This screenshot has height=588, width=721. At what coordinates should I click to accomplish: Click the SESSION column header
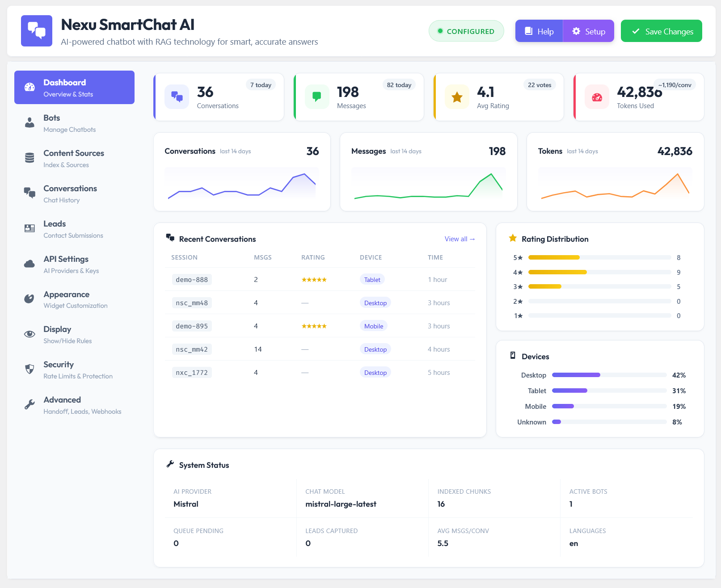coord(184,257)
